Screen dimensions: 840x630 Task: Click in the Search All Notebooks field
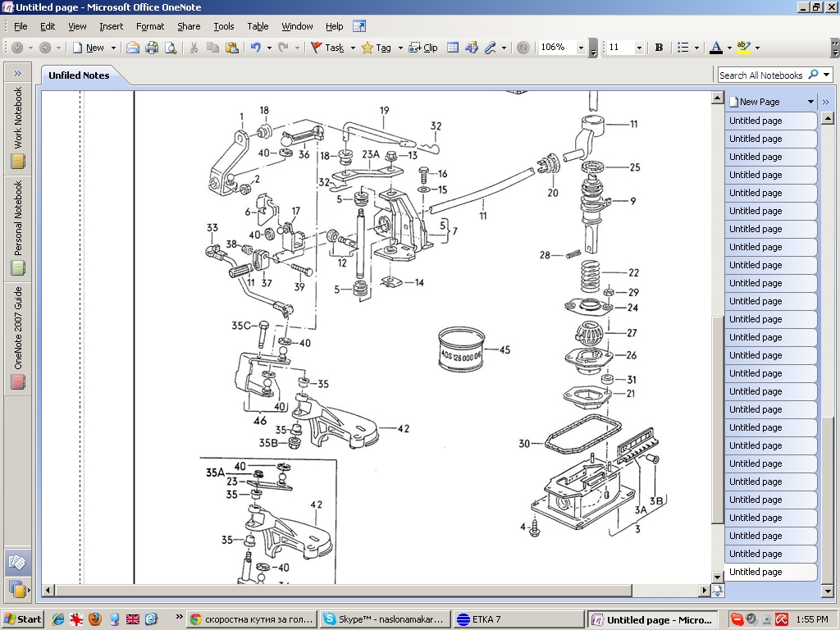click(x=760, y=75)
